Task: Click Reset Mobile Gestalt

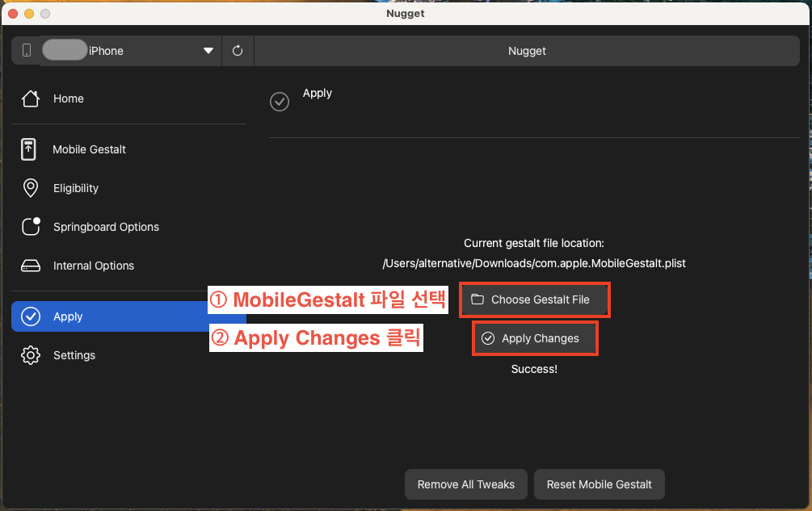Action: click(599, 484)
